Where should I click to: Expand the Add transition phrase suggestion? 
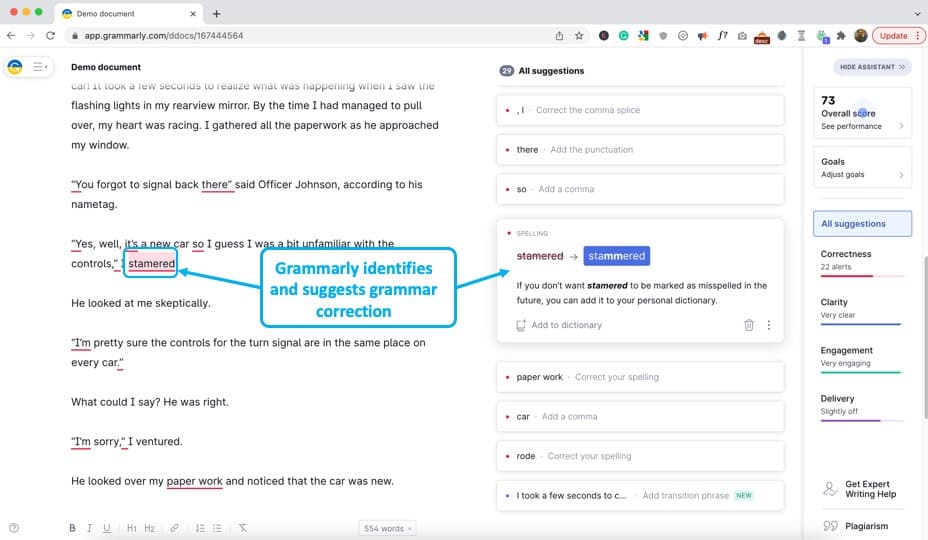[x=640, y=496]
